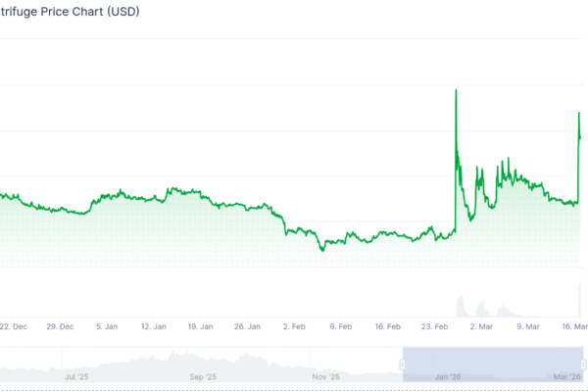Viewport: 588px width, 392px height.
Task: Click the Jul '25 label in the navigator
Action: 76,375
